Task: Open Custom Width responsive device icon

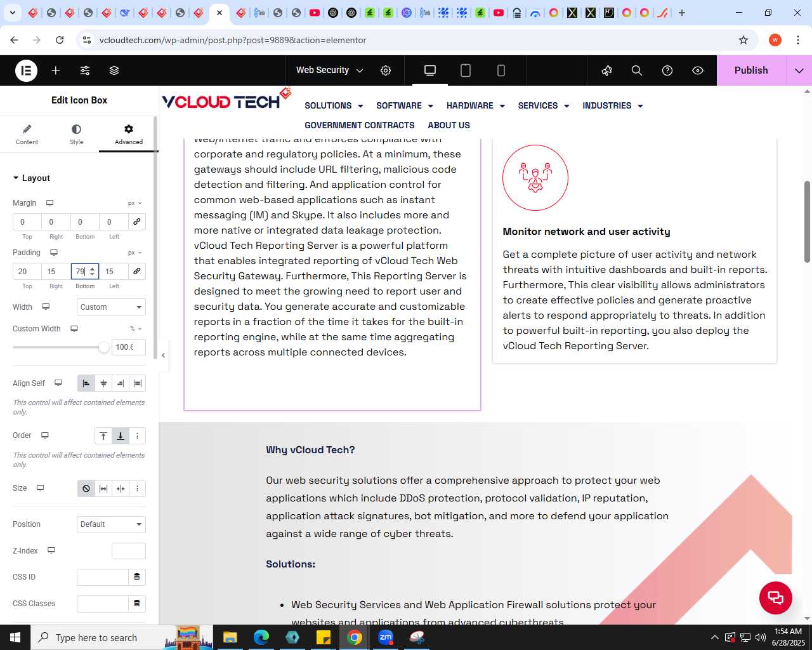Action: click(x=74, y=329)
